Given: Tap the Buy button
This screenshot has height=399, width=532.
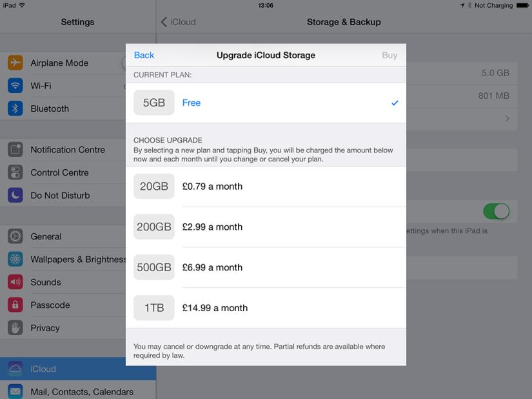Looking at the screenshot, I should click(x=389, y=56).
